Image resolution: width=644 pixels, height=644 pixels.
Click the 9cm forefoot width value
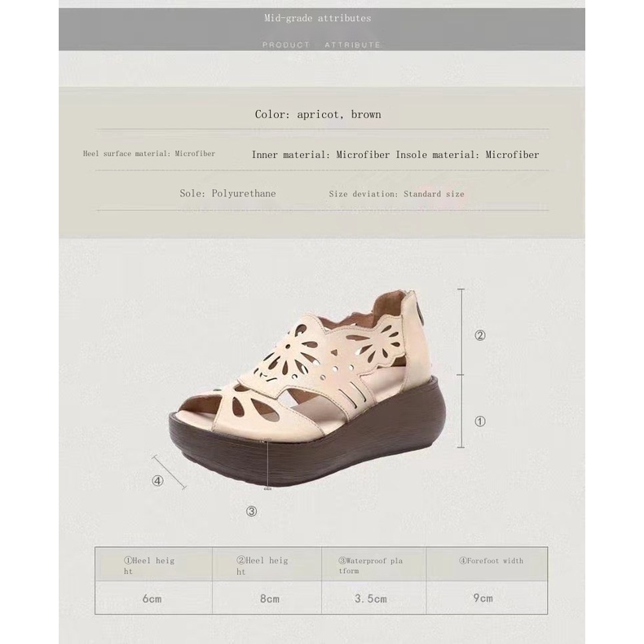(x=483, y=598)
